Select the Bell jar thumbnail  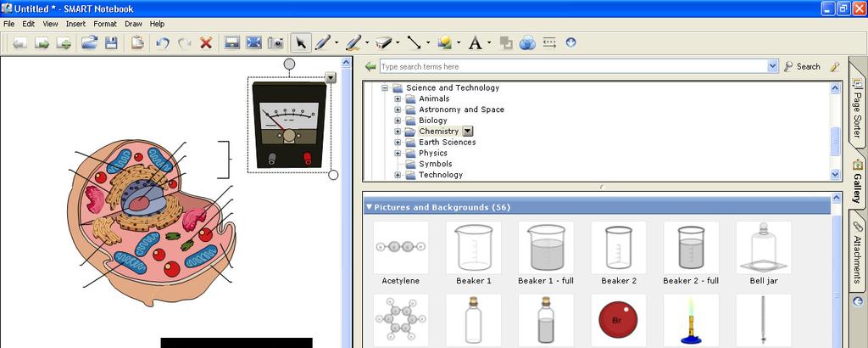point(764,248)
